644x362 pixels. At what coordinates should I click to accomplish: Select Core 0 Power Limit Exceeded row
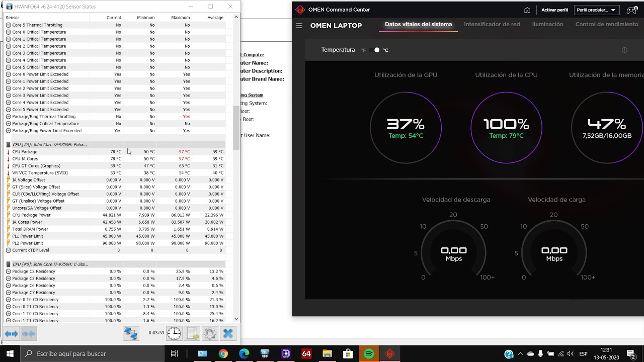tap(115, 74)
